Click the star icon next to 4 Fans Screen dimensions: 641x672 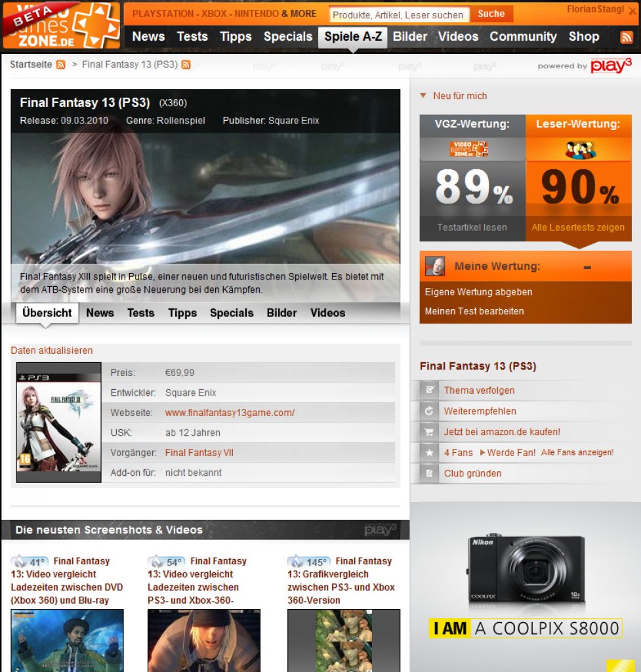point(429,453)
